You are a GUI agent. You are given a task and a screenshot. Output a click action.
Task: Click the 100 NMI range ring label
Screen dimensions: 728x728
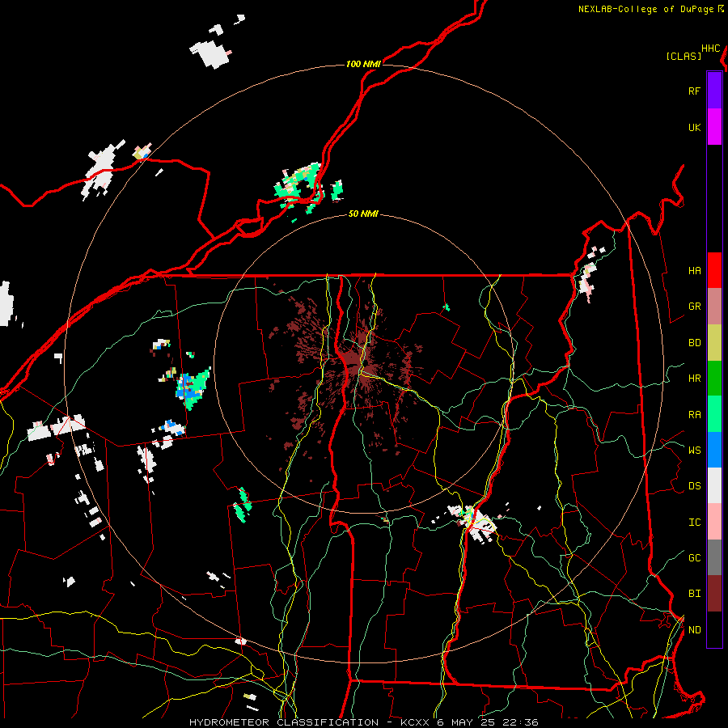363,64
